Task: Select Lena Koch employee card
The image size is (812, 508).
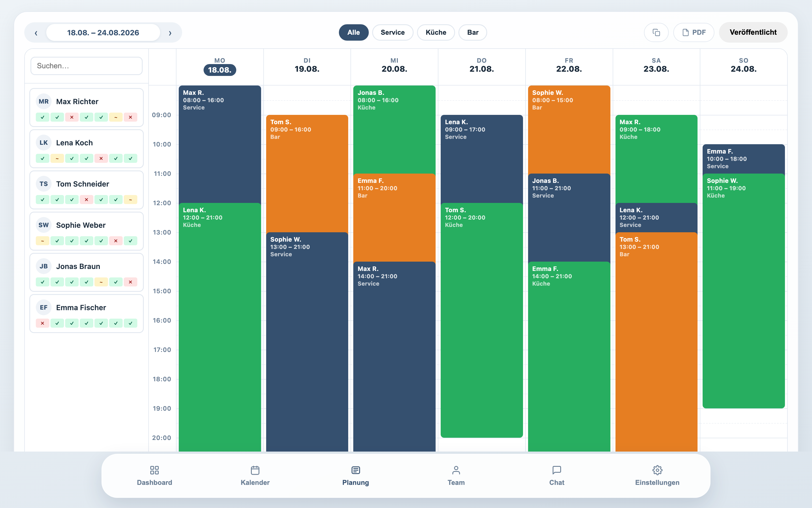Action: pos(87,149)
